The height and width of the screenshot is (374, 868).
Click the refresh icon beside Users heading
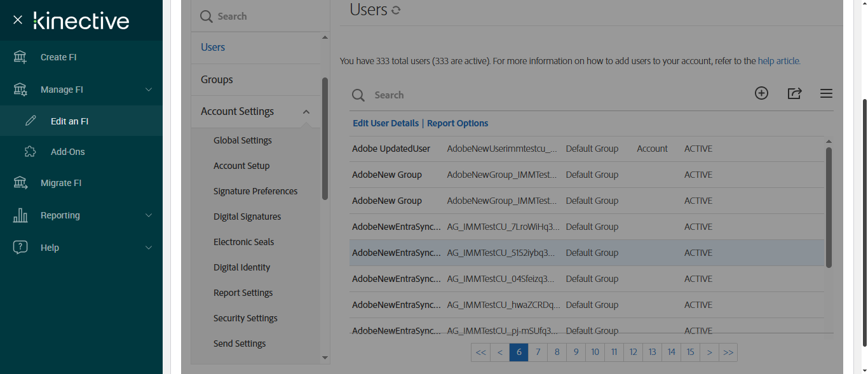coord(396,10)
